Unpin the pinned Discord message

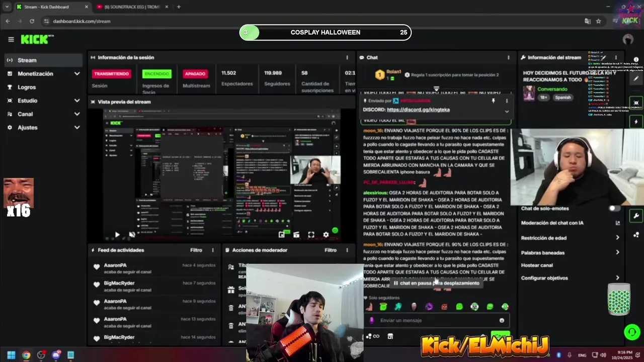(493, 101)
